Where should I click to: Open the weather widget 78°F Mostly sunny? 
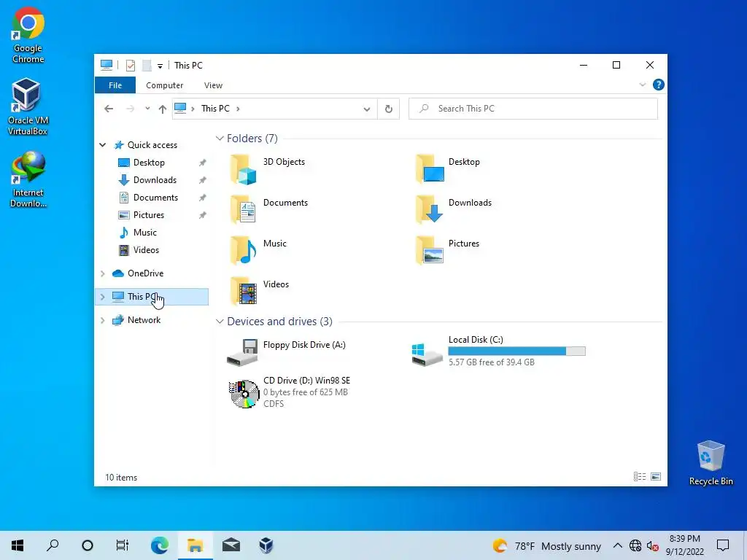547,545
